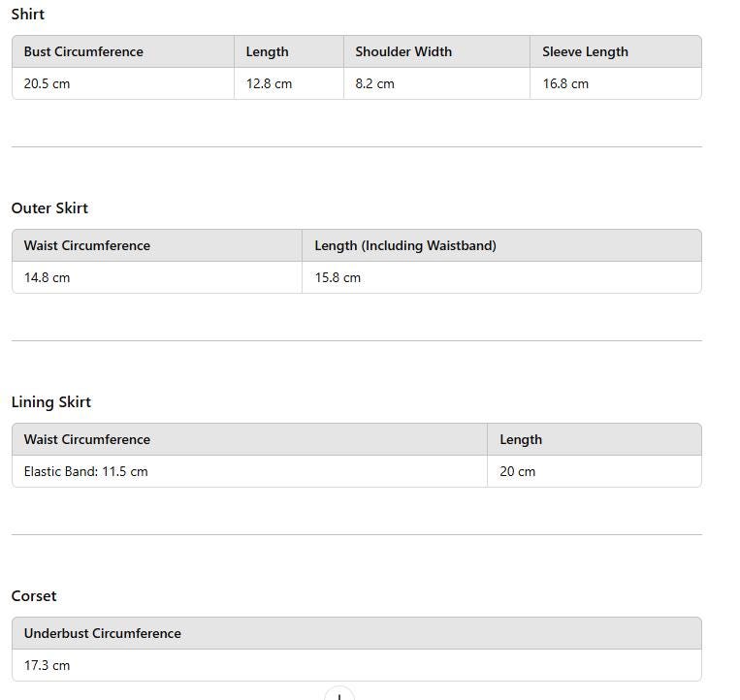Screen dimensions: 740x700
Task: Select the Bust Circumference column header
Action: click(83, 52)
